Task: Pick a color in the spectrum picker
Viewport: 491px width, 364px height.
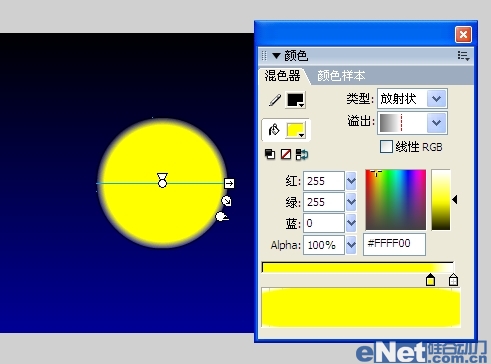Action: coord(396,200)
